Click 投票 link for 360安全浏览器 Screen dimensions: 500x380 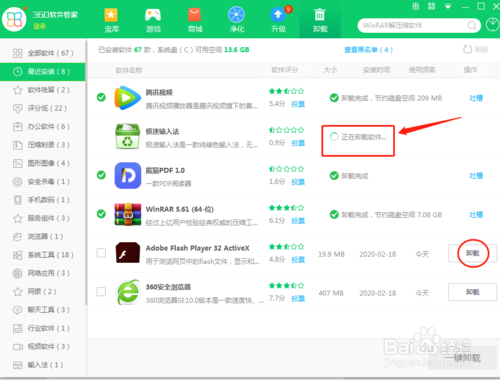click(298, 298)
